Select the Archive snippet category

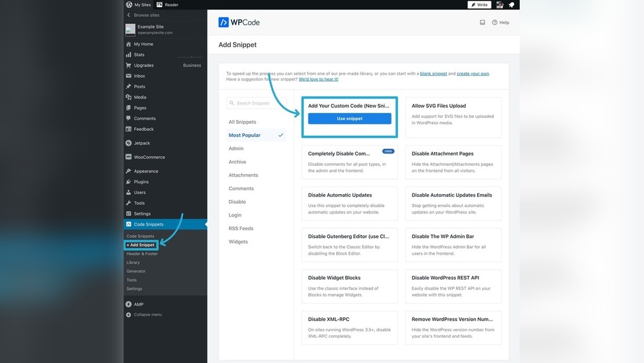tap(238, 162)
